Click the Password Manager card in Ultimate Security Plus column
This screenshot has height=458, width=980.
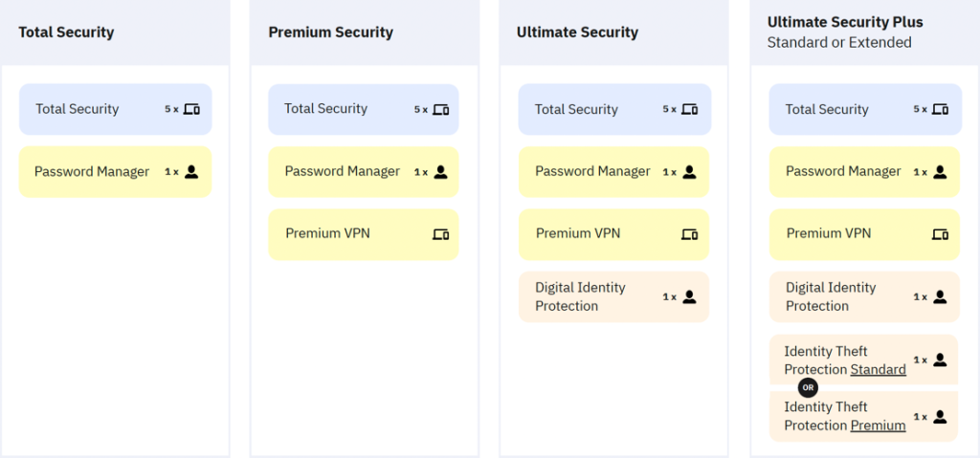click(864, 172)
